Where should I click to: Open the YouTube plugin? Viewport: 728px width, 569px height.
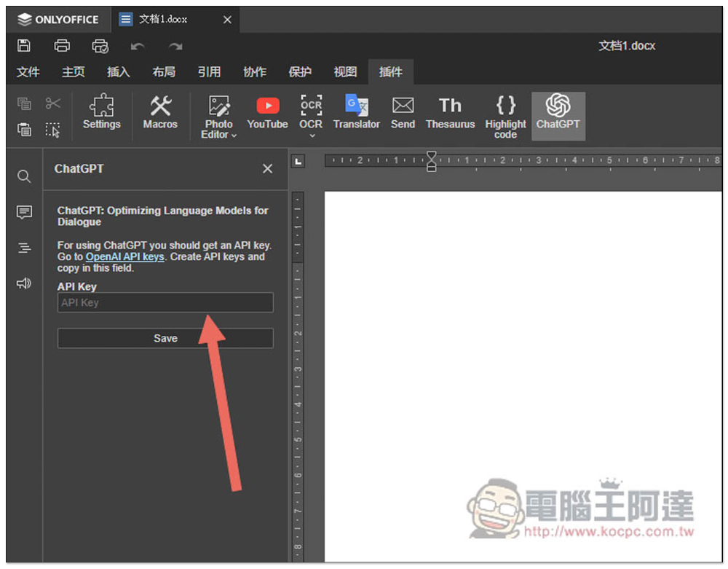(x=267, y=113)
